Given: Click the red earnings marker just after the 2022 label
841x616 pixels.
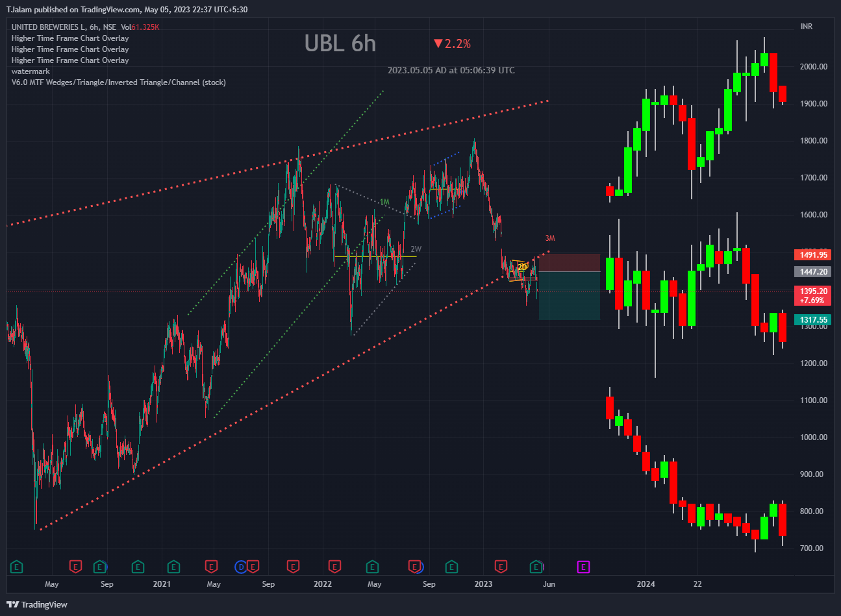Looking at the screenshot, I should click(x=334, y=567).
